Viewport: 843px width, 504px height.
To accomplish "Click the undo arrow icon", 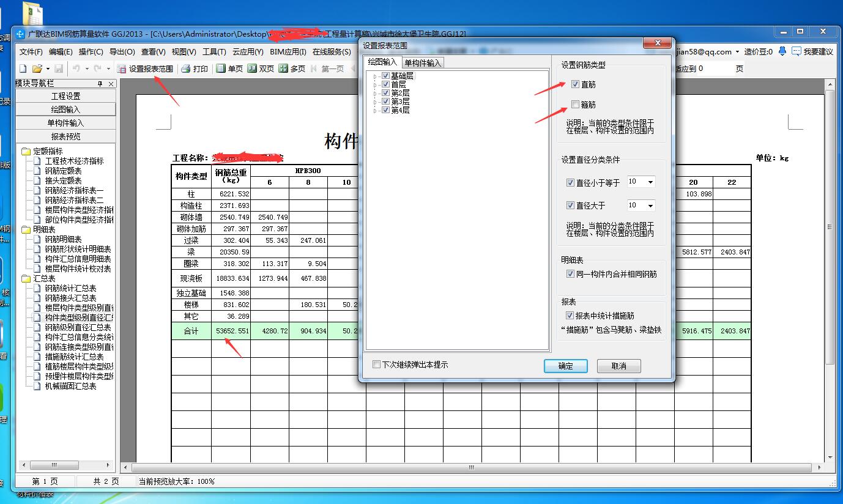I will pos(76,69).
